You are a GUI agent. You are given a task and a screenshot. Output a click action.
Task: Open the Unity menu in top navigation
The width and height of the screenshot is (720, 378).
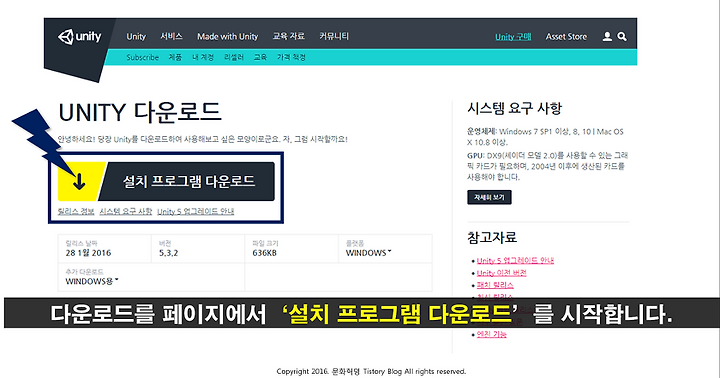coord(136,36)
